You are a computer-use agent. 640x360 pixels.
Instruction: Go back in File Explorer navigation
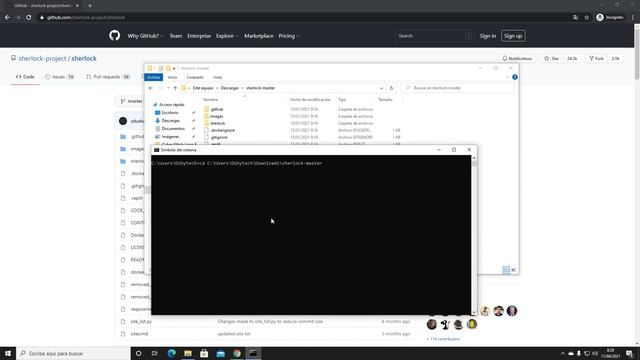tap(151, 88)
